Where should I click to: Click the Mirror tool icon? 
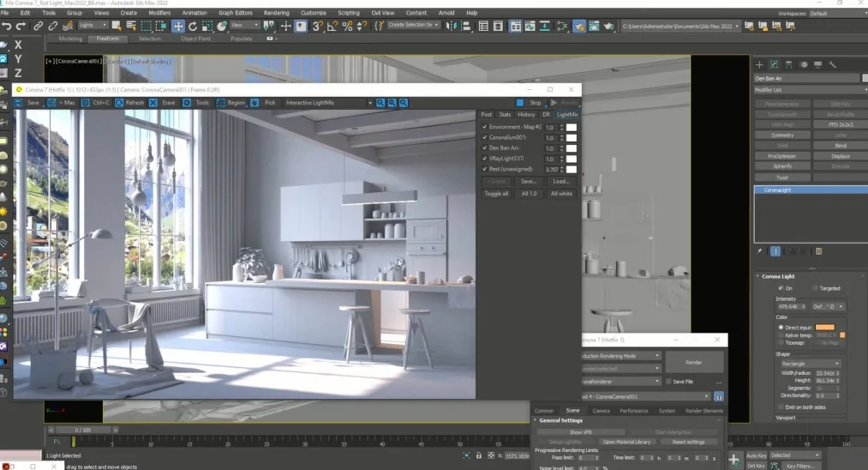(x=452, y=26)
